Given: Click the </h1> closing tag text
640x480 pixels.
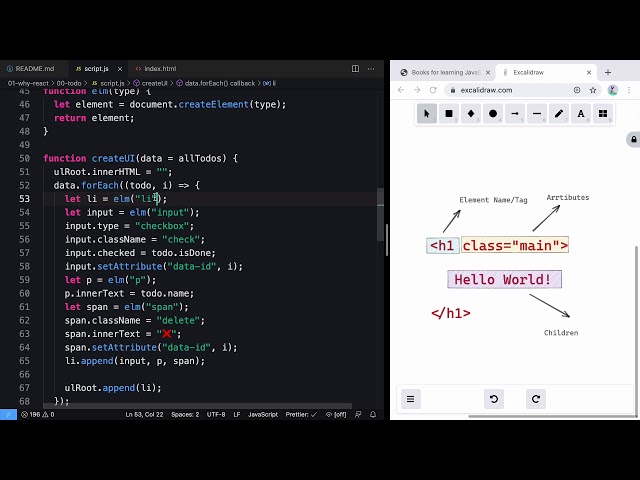Looking at the screenshot, I should [451, 313].
